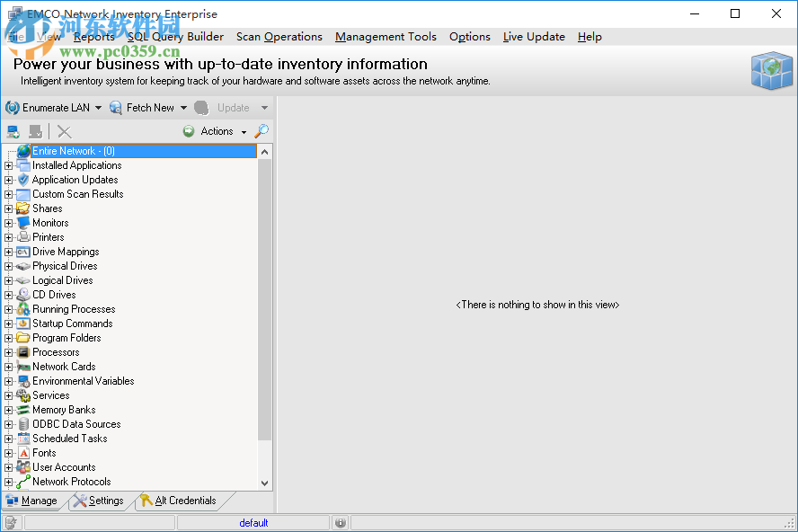Click the add computer icon below Enumerate LAN

12,131
